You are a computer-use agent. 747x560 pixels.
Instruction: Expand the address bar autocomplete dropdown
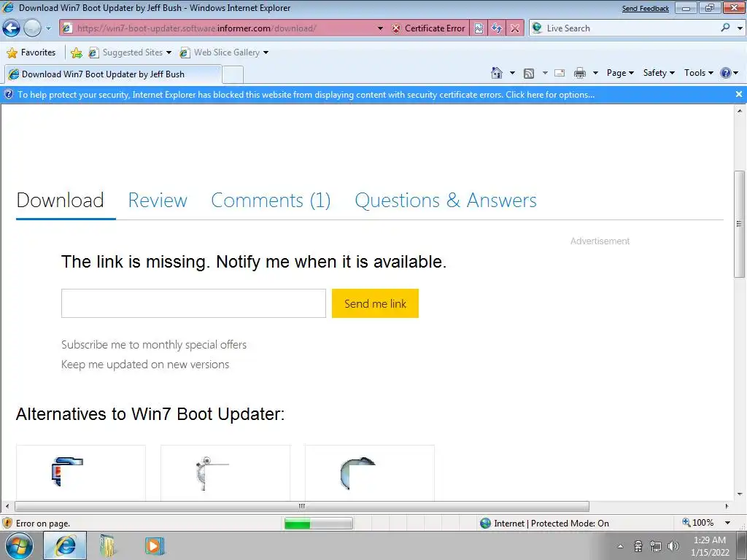380,28
